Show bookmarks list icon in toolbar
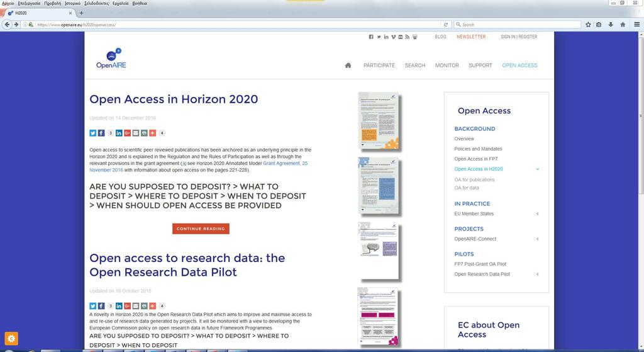644x352 pixels. click(x=599, y=25)
